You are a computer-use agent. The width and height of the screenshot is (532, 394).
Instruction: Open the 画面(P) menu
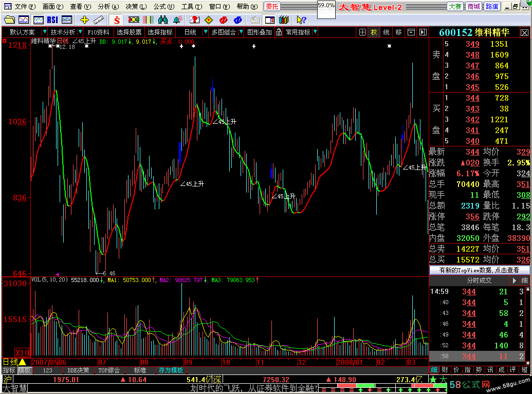click(53, 7)
